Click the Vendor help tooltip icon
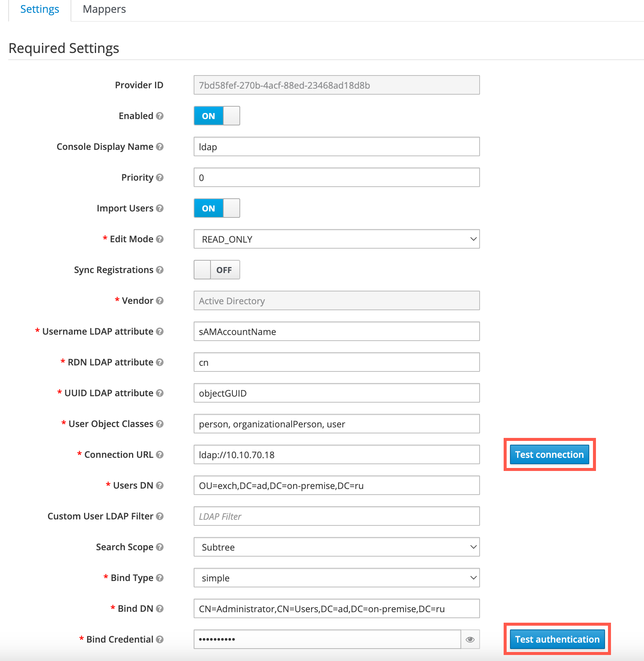This screenshot has height=661, width=644. pyautogui.click(x=159, y=301)
